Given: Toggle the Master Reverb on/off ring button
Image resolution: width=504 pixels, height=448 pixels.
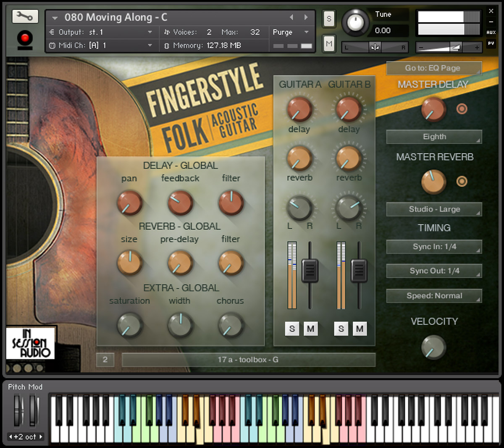Looking at the screenshot, I should click(x=462, y=182).
